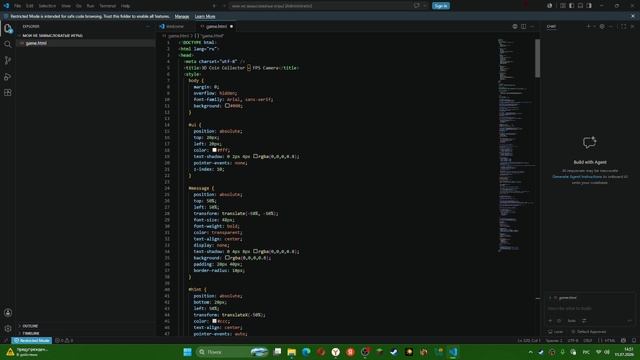Click the #fff color swatch on line 18
Image resolution: width=640 pixels, height=360 pixels.
pos(214,150)
